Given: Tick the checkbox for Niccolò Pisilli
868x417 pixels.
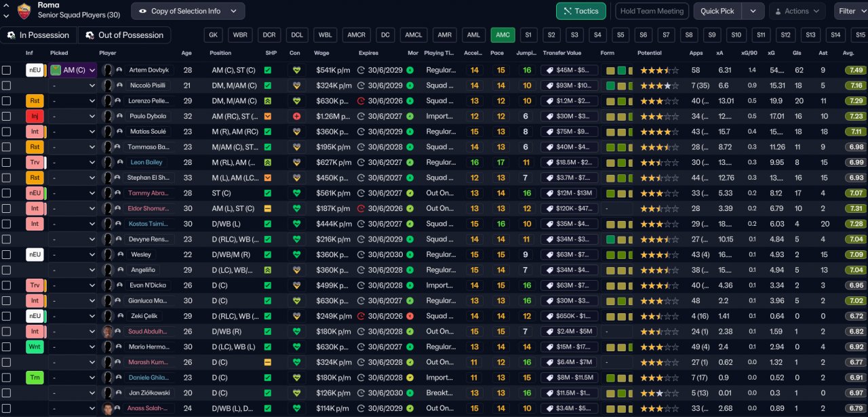Looking at the screenshot, I should coord(6,85).
